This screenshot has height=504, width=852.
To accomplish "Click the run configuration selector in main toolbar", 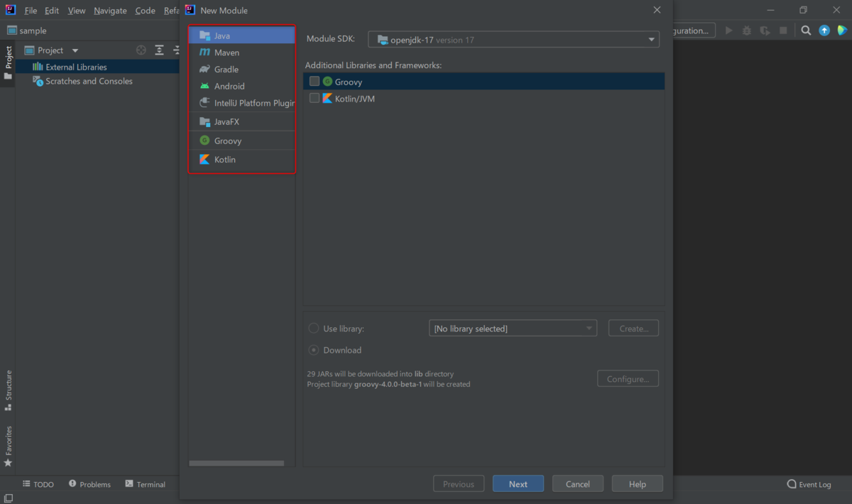I will (x=694, y=31).
